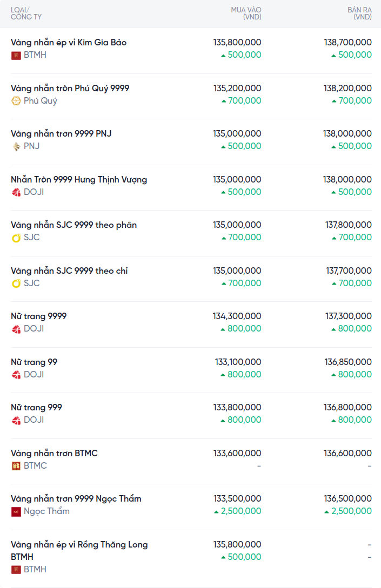Screen dimensions: 381x588
Task: Click SJC logo under SJC 9999 theo chỉ
Action: (x=16, y=283)
